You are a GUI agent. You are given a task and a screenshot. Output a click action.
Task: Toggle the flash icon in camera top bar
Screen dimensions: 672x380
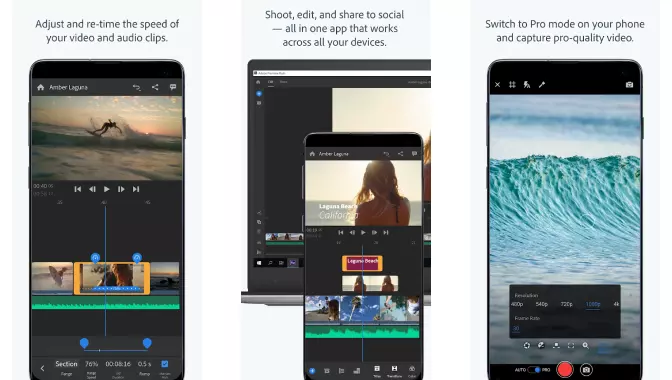coord(527,85)
